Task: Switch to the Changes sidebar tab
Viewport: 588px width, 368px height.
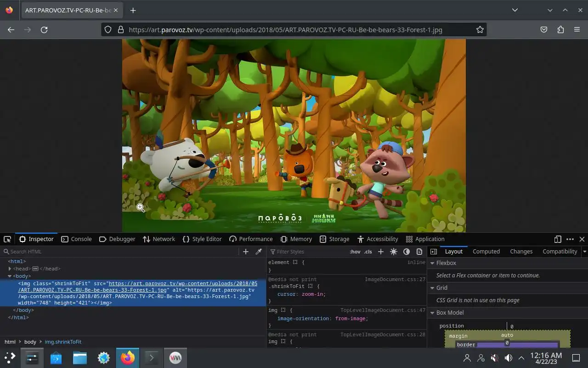Action: (521, 252)
